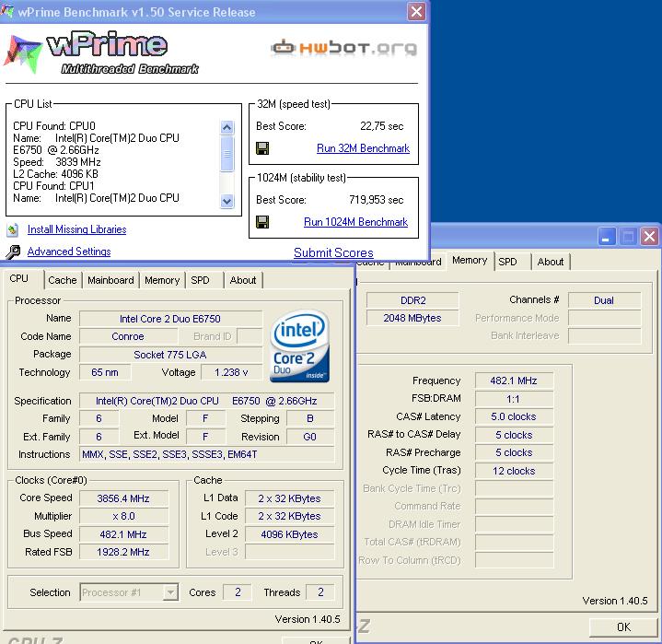Click the Voltage value '1.238 v'
Screen dimensions: 662x644
pyautogui.click(x=231, y=373)
